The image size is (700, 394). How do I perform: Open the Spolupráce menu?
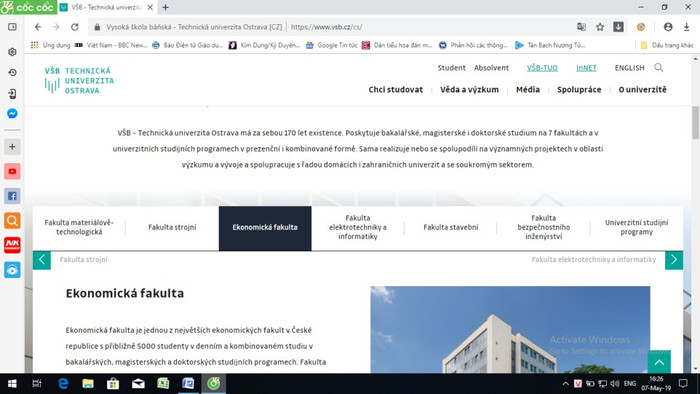579,90
